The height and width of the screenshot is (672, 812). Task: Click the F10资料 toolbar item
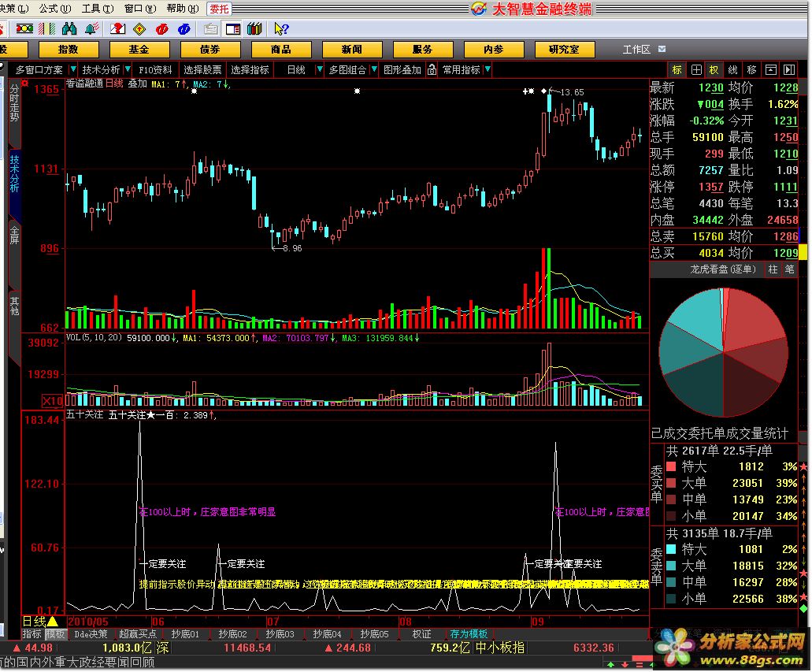(x=155, y=69)
